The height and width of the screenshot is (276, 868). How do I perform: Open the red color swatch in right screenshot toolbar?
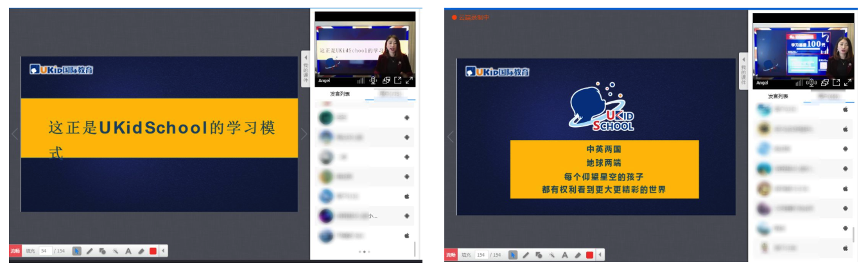point(589,255)
